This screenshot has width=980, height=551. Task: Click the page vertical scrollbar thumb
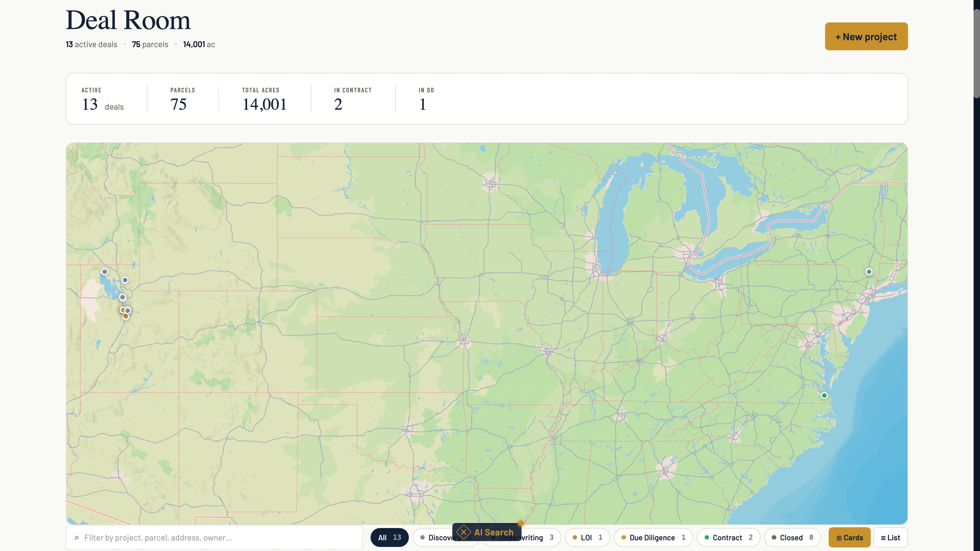(977, 53)
